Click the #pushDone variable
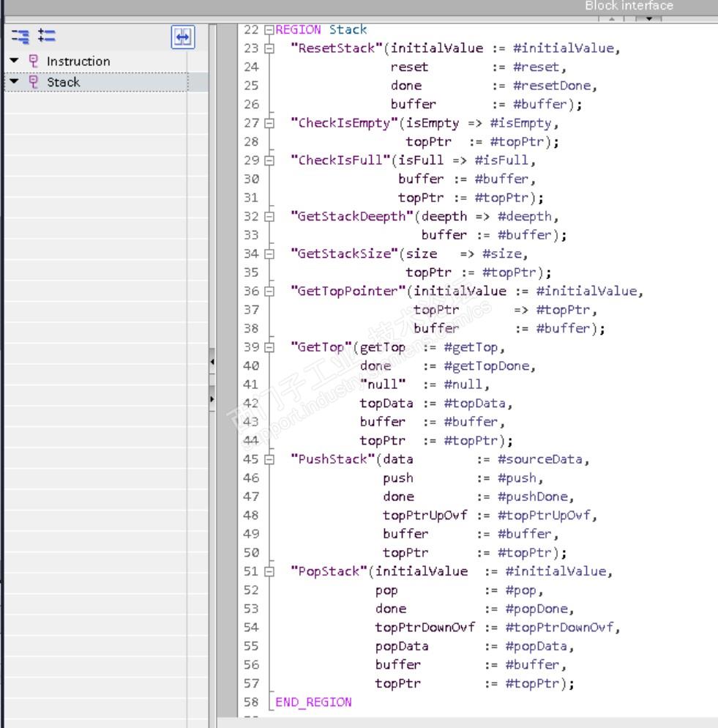 point(532,497)
